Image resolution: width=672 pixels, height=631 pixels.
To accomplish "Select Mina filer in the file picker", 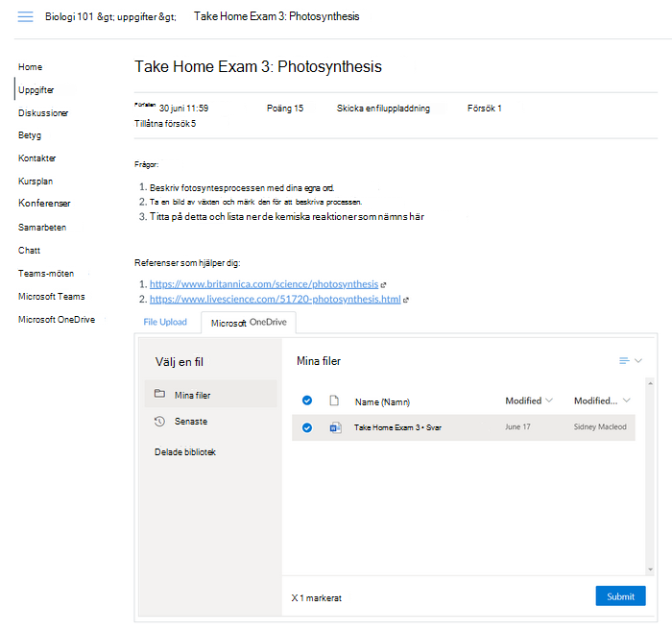I will [210, 394].
